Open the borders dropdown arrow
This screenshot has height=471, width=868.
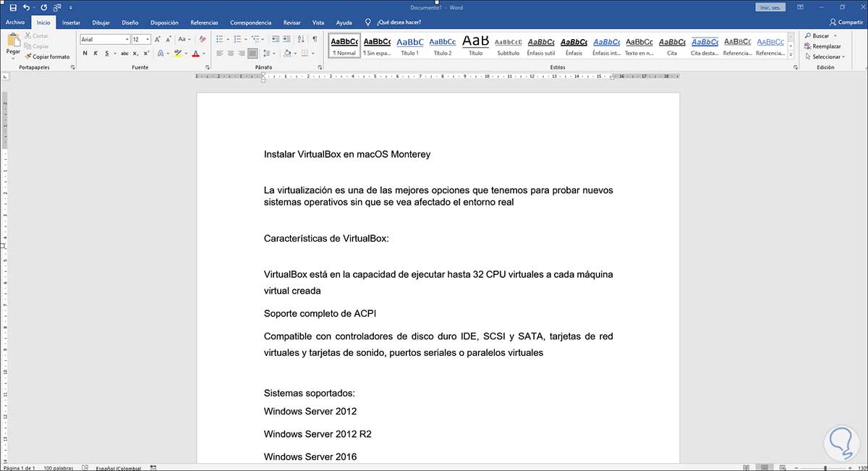click(313, 54)
